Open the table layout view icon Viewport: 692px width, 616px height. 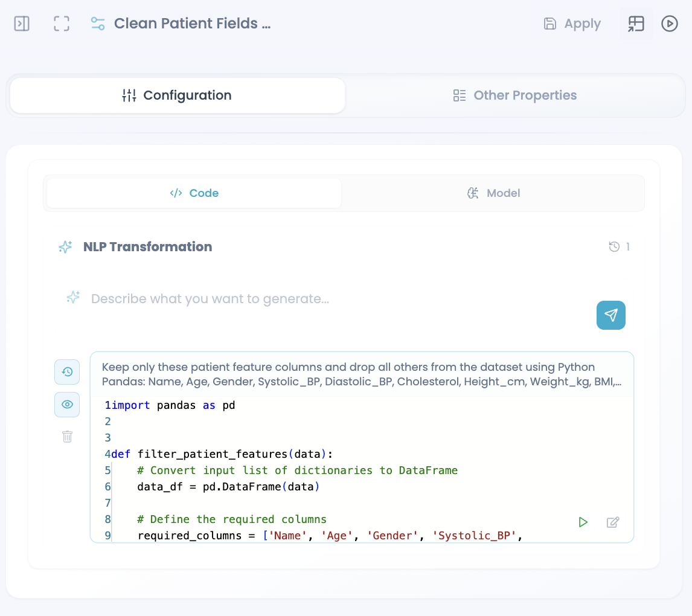(x=636, y=24)
